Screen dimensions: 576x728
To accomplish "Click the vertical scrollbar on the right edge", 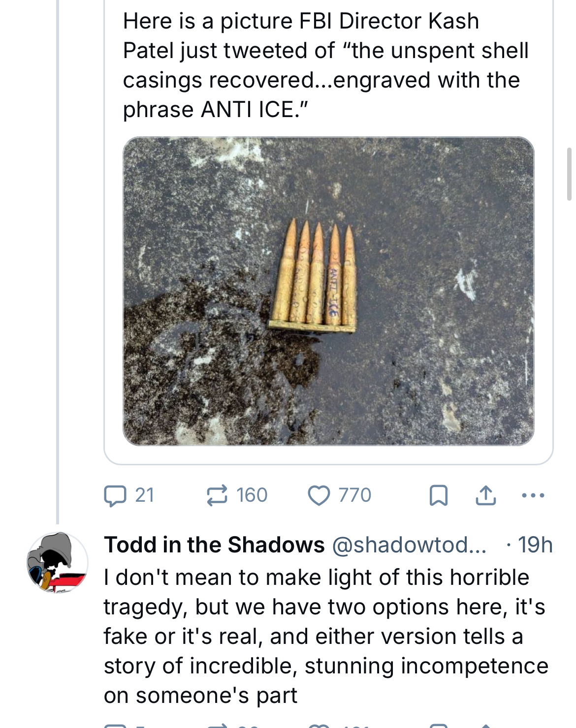I will pos(570,174).
